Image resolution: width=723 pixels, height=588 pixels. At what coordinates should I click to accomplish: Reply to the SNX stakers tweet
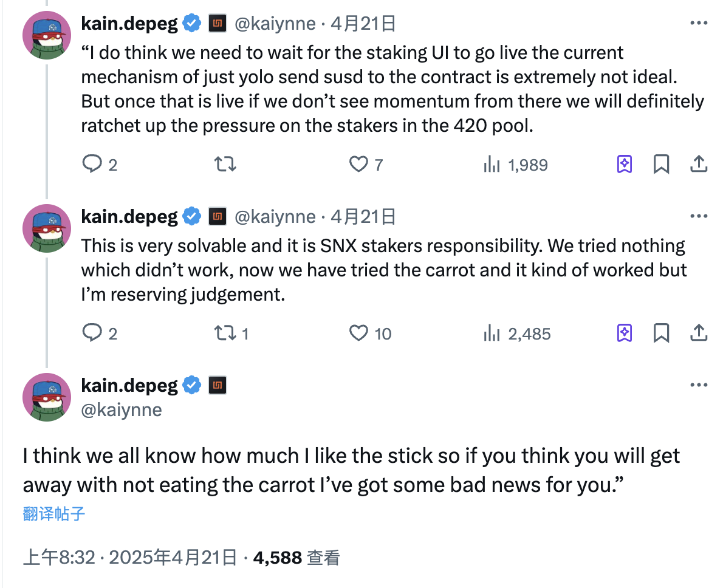tap(92, 333)
